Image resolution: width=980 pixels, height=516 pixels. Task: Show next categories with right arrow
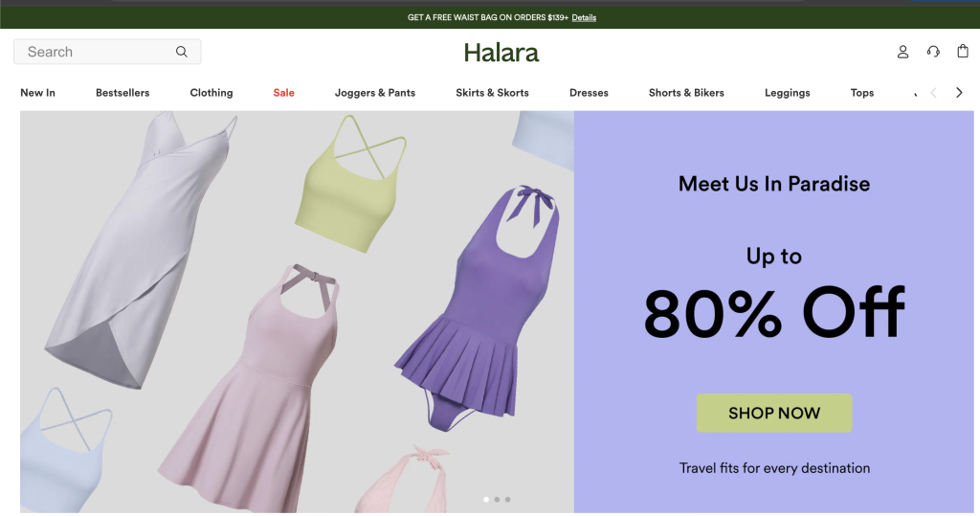tap(959, 93)
